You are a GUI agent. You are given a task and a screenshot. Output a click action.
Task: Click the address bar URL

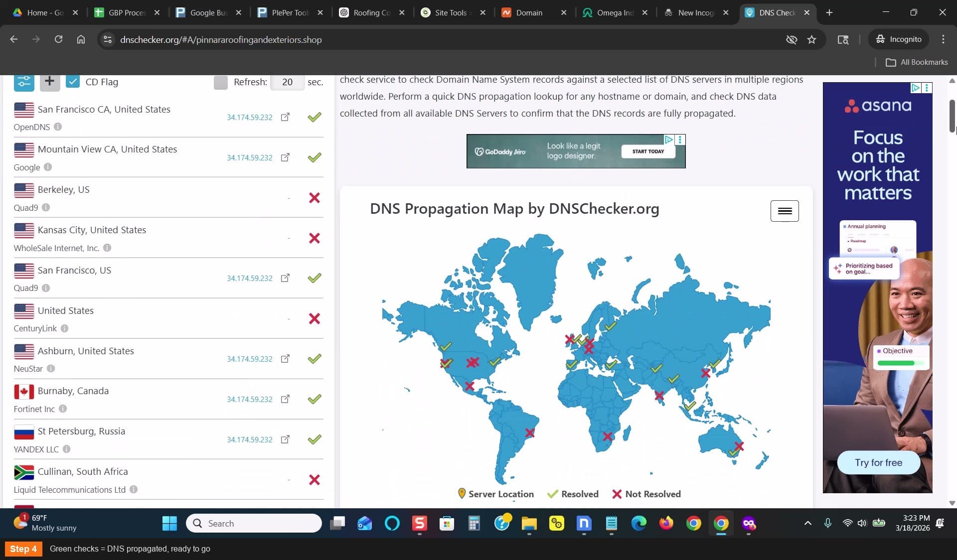[221, 40]
